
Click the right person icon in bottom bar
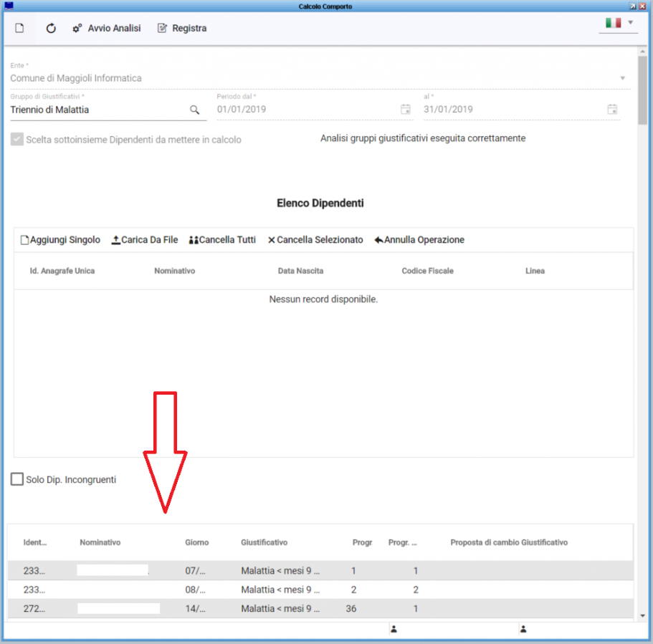pos(523,629)
